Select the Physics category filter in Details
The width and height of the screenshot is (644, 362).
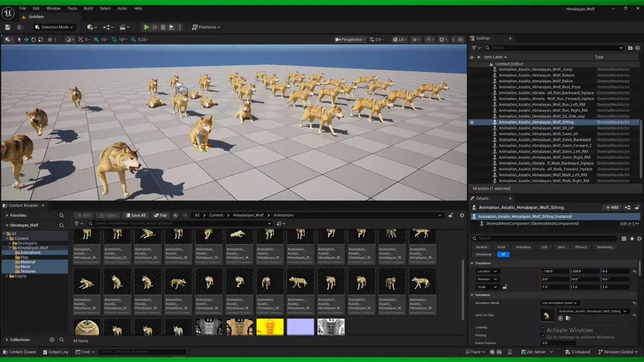[581, 247]
